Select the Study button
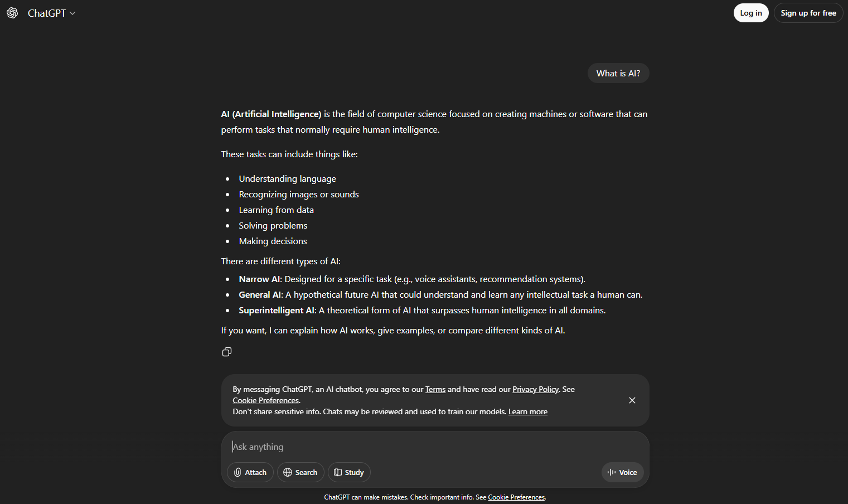 pyautogui.click(x=349, y=472)
